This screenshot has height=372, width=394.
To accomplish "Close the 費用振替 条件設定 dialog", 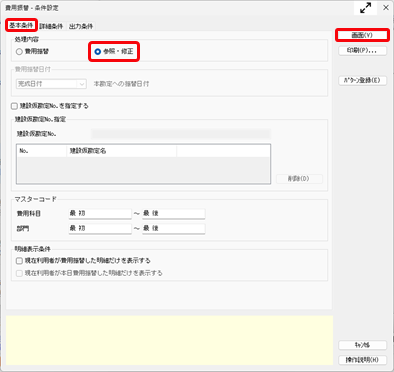I will pyautogui.click(x=386, y=8).
